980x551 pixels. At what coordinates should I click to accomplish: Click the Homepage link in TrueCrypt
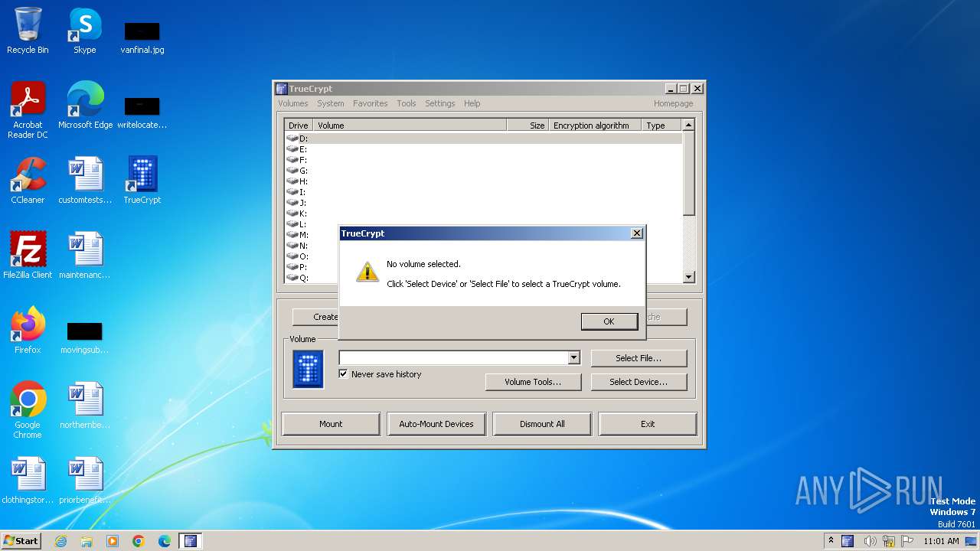pyautogui.click(x=673, y=103)
